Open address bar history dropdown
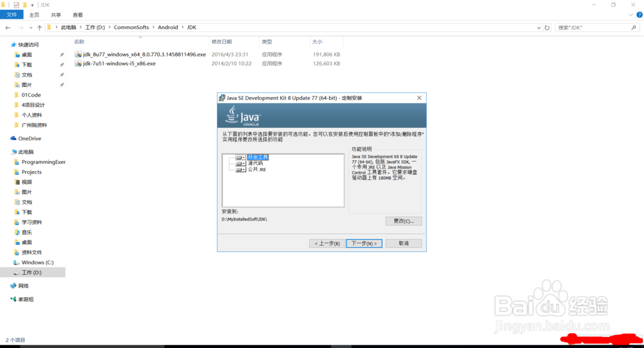 tap(539, 28)
